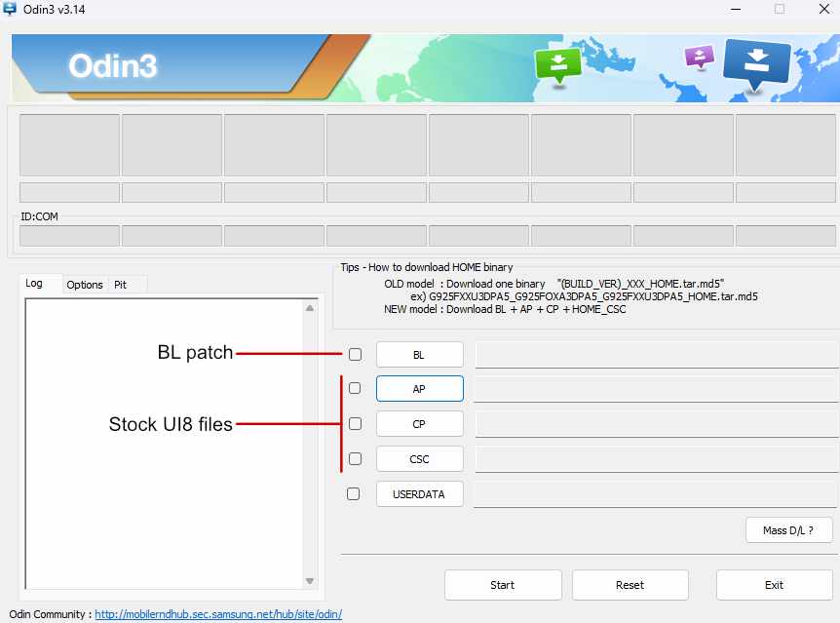Click the Odin3 logo text on the banner
840x623 pixels.
coord(113,66)
